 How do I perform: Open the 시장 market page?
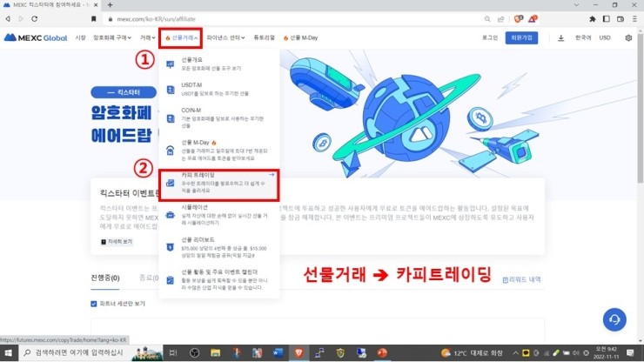(80, 37)
